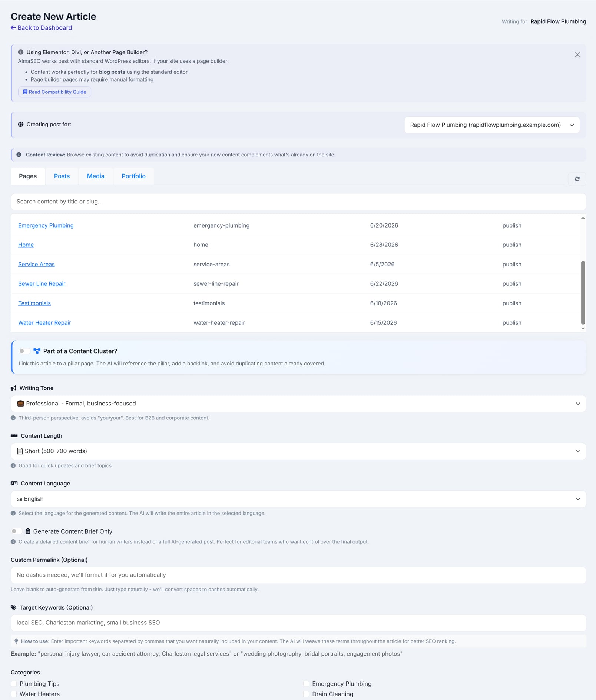Open the Home page link
Viewport: 596px width, 700px height.
pos(26,245)
